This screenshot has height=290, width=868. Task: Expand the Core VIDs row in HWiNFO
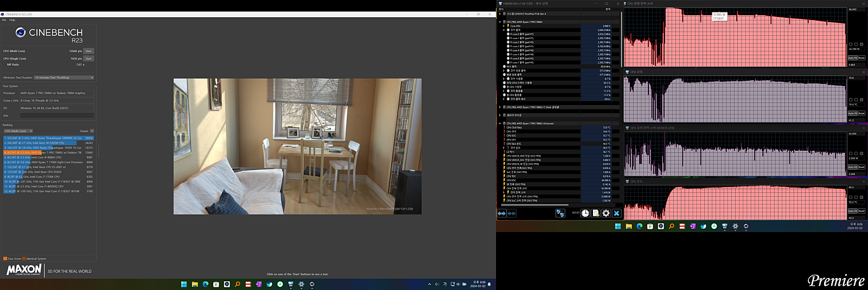tap(503, 26)
